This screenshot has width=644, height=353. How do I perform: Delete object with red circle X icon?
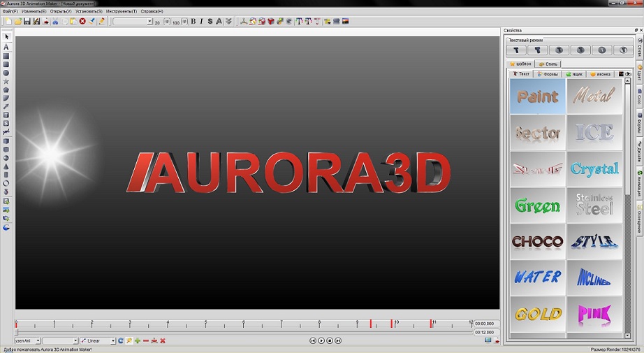click(82, 22)
